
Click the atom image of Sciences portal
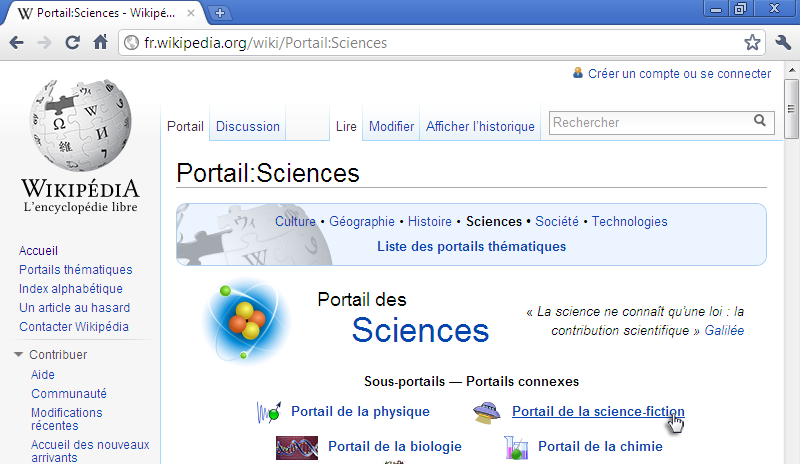click(243, 321)
